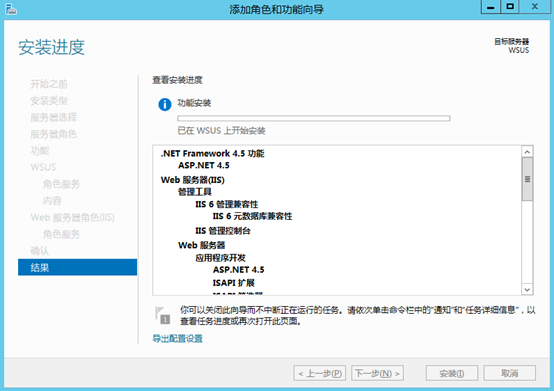Click the scrollbar thumb of feature list
The image size is (554, 391).
point(527,179)
